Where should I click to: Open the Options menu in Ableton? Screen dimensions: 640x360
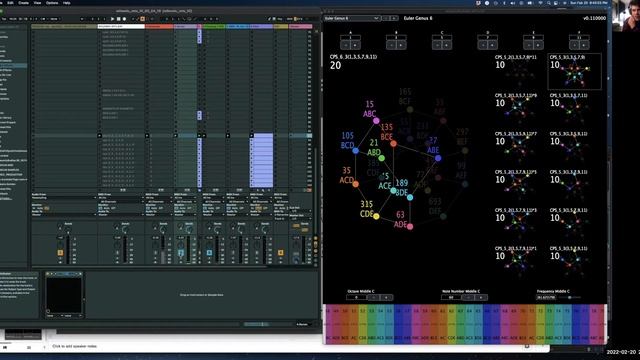(52, 3)
